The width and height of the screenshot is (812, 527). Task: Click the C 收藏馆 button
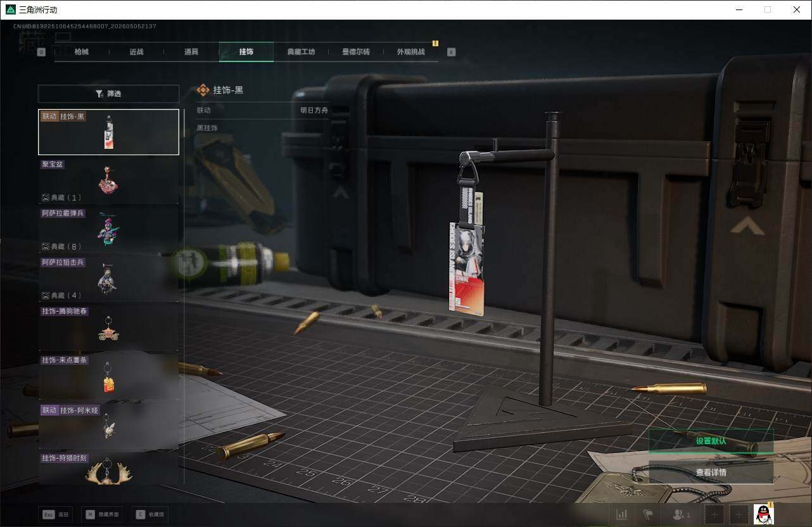(x=151, y=514)
